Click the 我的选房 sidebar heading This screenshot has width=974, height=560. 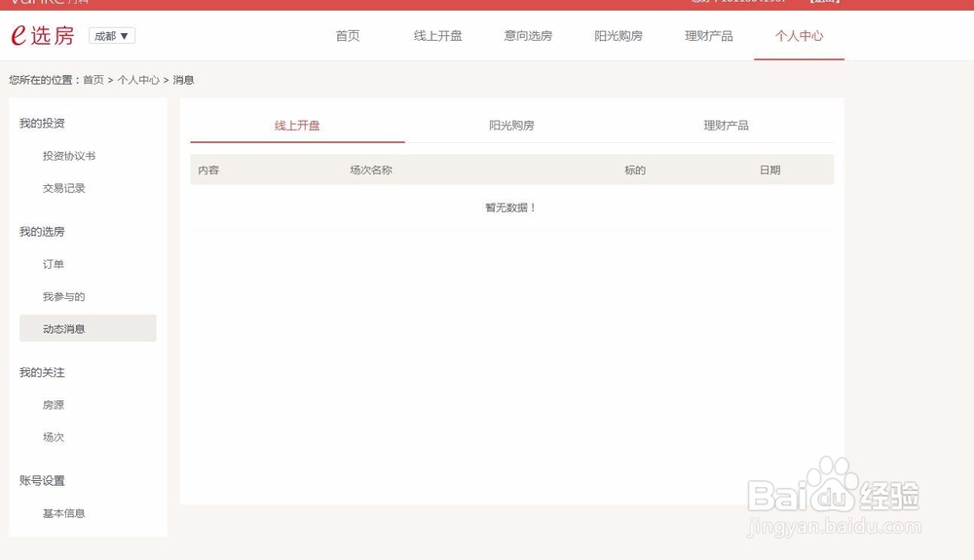pyautogui.click(x=42, y=232)
